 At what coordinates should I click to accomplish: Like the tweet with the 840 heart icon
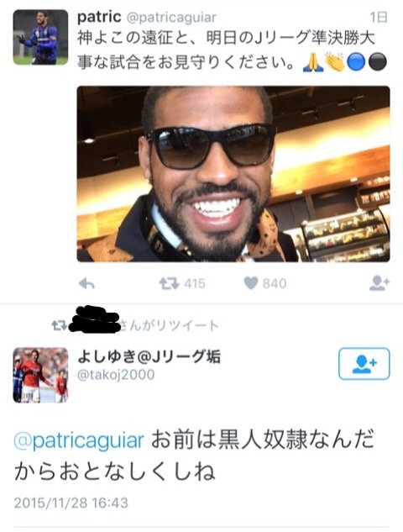click(x=251, y=283)
